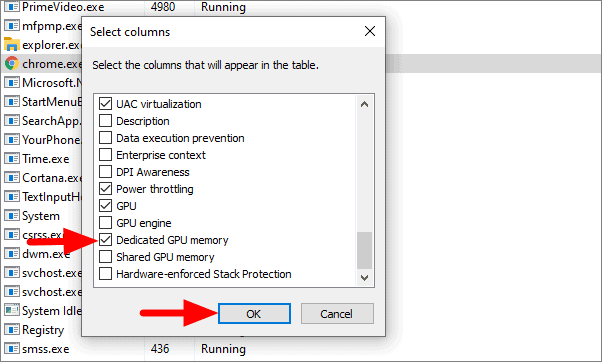The width and height of the screenshot is (602, 362).
Task: Click the column list scroll-down arrow
Action: click(x=364, y=278)
